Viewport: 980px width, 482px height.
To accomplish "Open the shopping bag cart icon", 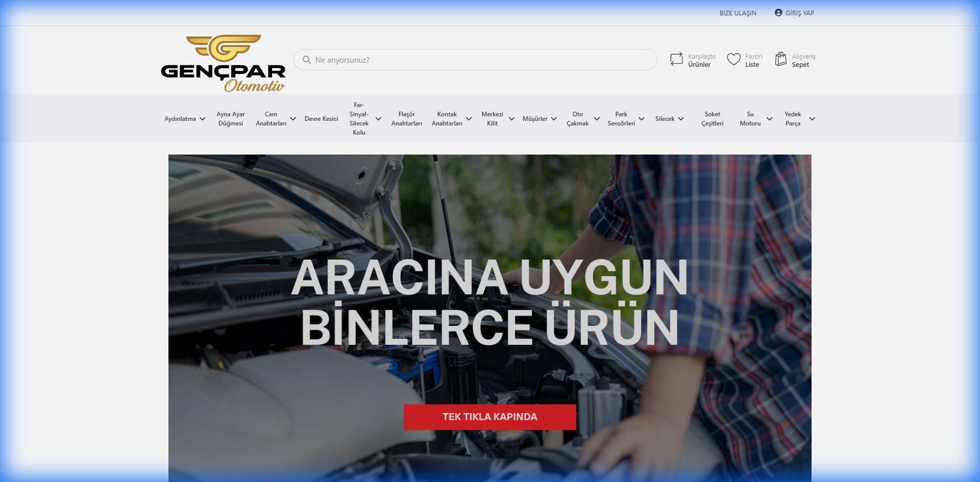I will [x=780, y=60].
